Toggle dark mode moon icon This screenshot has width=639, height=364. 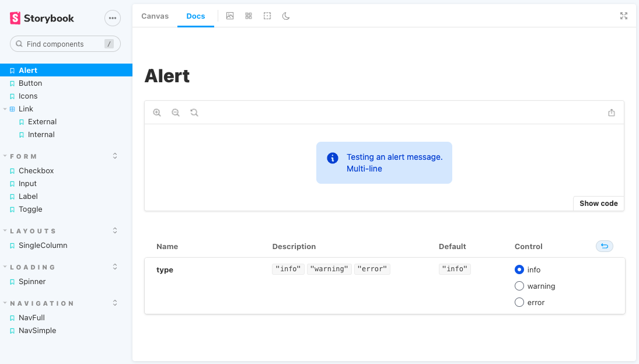pos(286,16)
